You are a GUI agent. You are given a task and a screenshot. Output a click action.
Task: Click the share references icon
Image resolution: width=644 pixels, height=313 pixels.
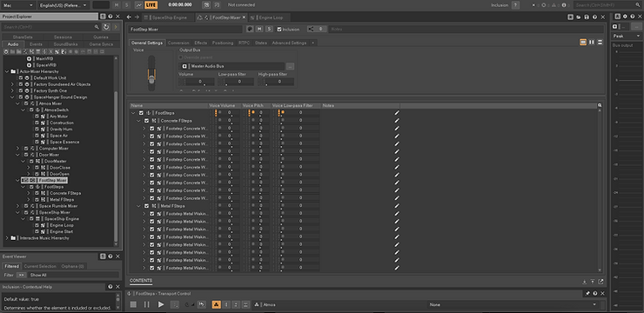311,29
